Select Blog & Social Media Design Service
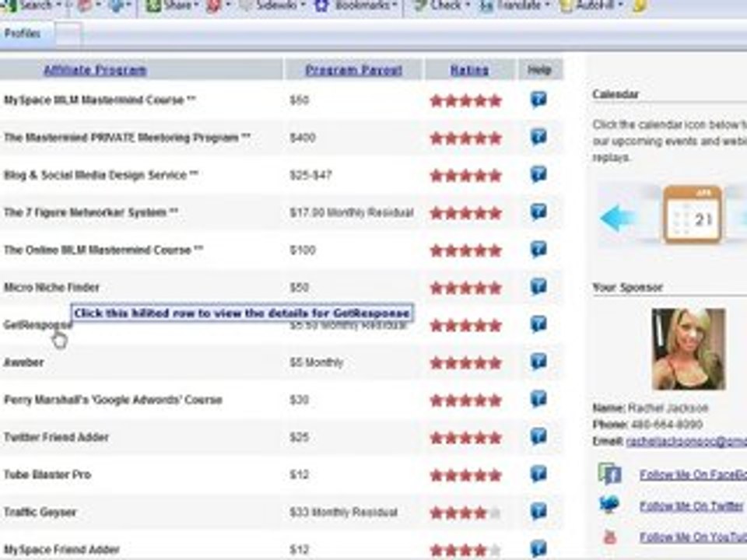Viewport: 747px width, 560px height. [x=100, y=175]
